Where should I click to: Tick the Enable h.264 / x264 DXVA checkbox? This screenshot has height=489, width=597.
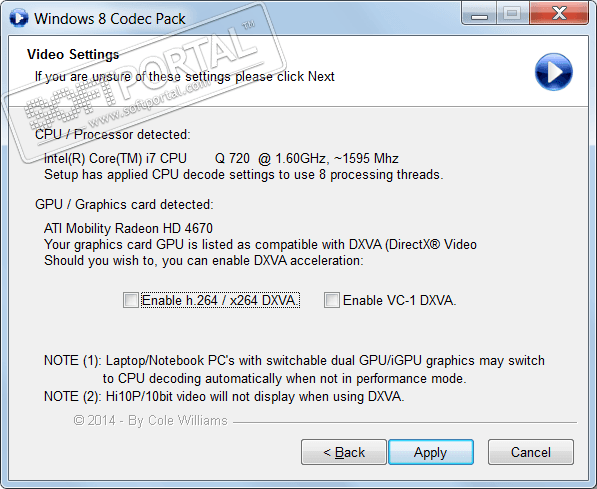(x=131, y=300)
